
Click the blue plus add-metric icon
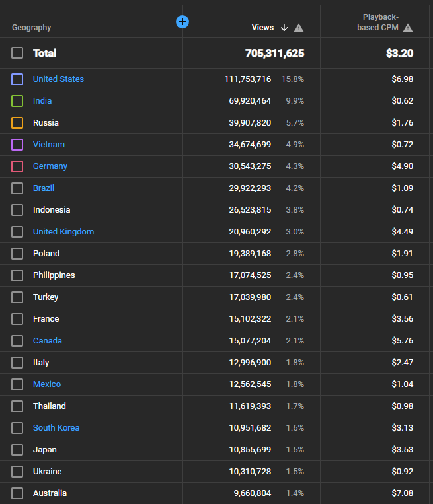[x=182, y=22]
